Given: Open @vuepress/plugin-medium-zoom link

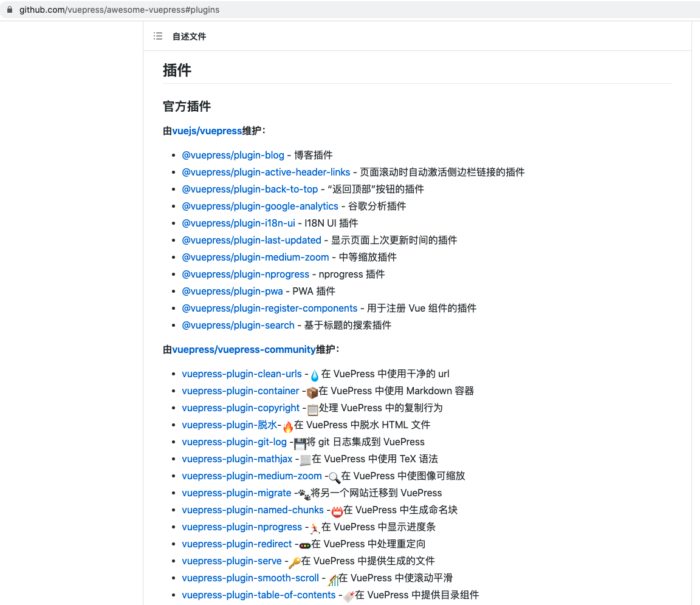Looking at the screenshot, I should [255, 257].
